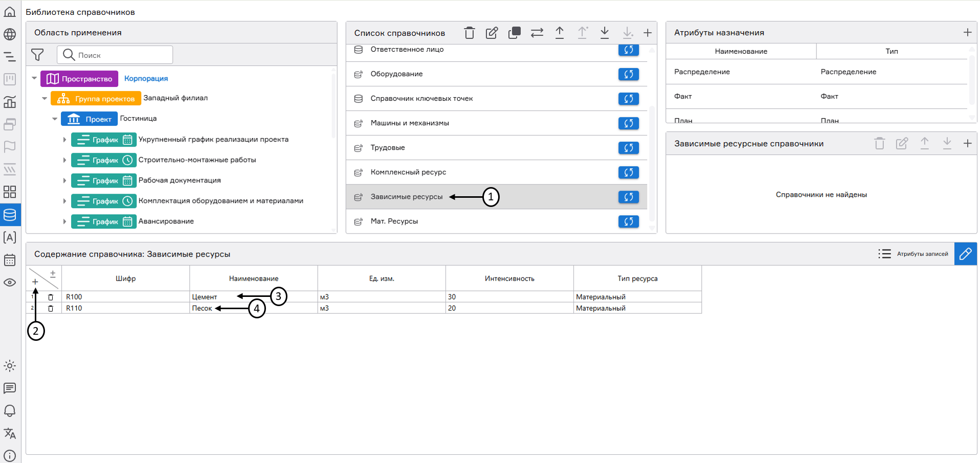
Task: Click sync icon for Оборудование row
Action: point(628,74)
